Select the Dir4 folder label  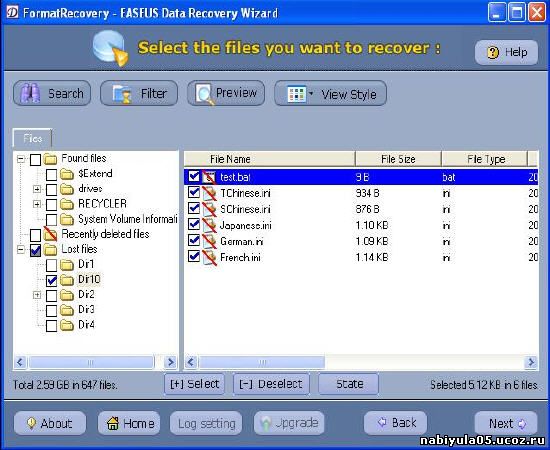(x=86, y=325)
